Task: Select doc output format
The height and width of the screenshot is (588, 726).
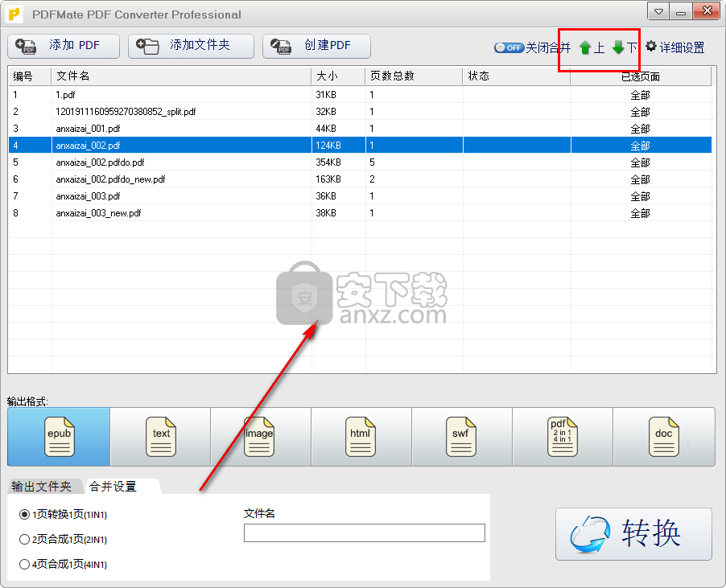Action: pos(664,436)
